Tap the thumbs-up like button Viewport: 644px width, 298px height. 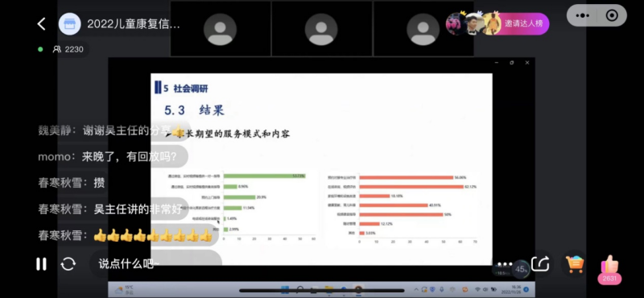609,264
